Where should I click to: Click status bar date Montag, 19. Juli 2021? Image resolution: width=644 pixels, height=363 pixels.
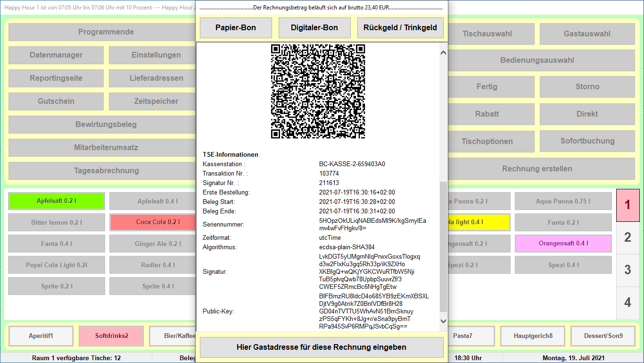click(x=573, y=358)
